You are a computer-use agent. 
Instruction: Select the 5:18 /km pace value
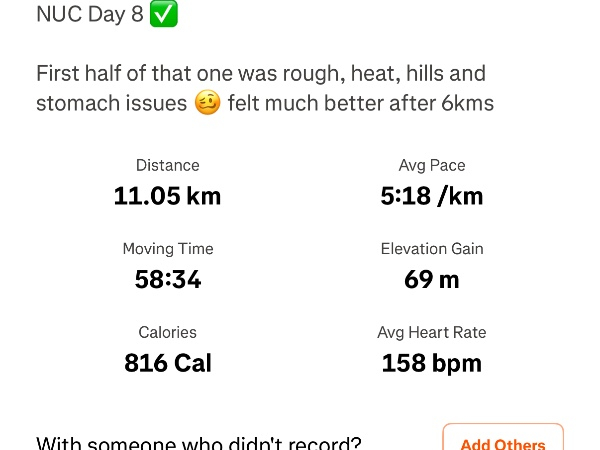point(432,196)
